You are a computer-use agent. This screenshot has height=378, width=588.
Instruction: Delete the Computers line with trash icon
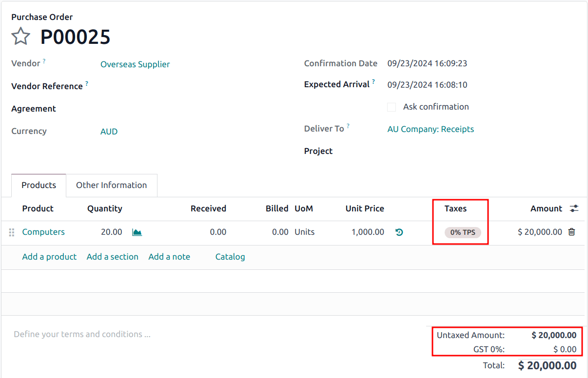pyautogui.click(x=571, y=232)
